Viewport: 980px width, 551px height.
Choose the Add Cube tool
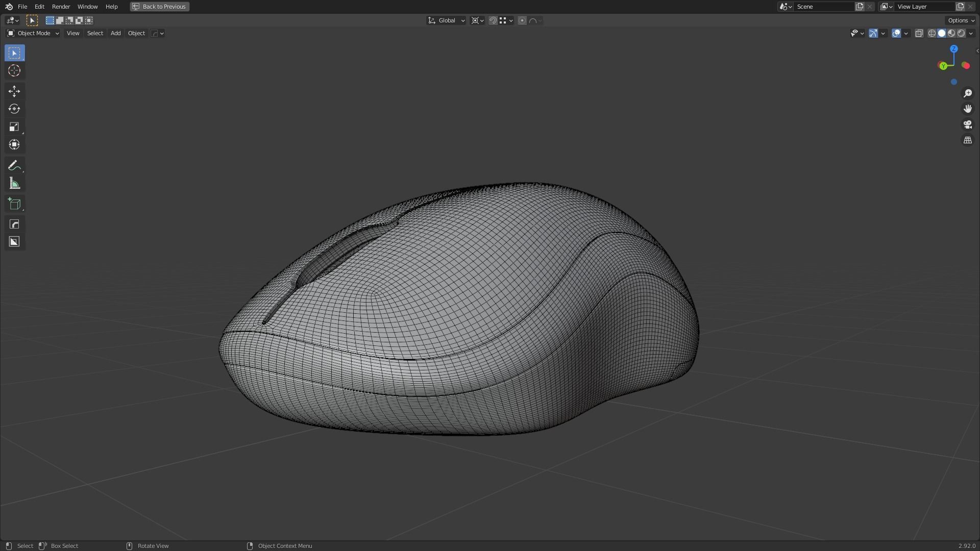14,204
